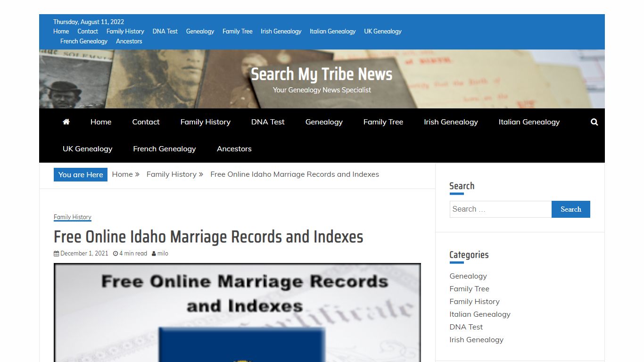
Task: Open French Genealogy in the top blue bar
Action: [x=84, y=41]
